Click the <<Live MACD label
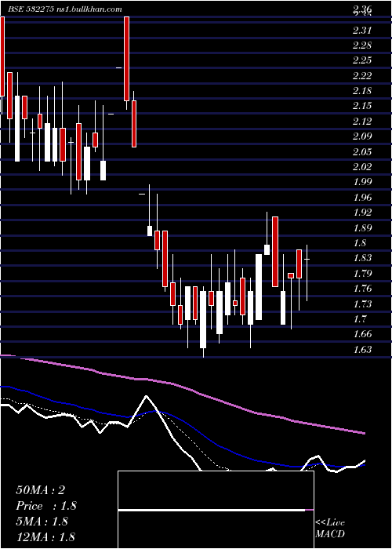 pos(330,529)
